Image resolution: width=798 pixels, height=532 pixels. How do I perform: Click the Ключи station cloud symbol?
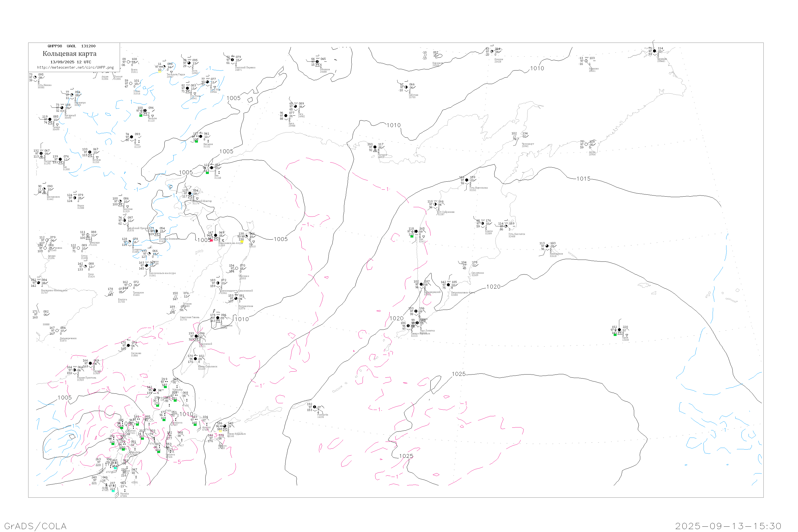pos(483,224)
